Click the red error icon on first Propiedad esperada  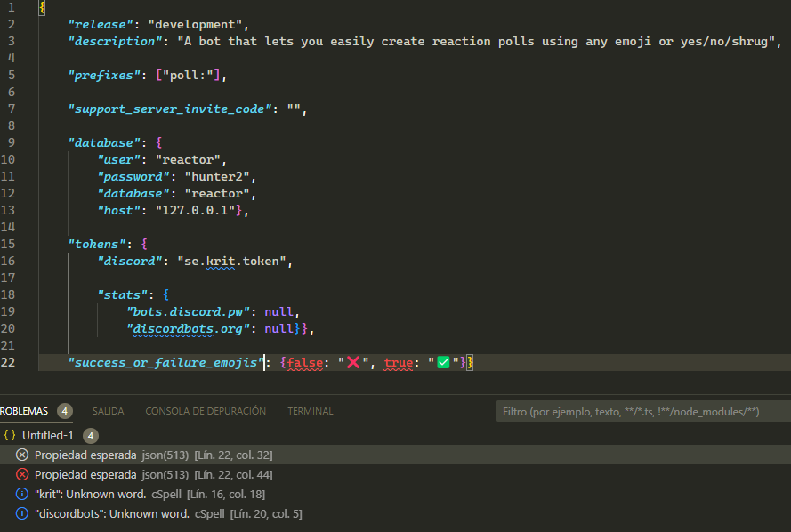coord(21,455)
